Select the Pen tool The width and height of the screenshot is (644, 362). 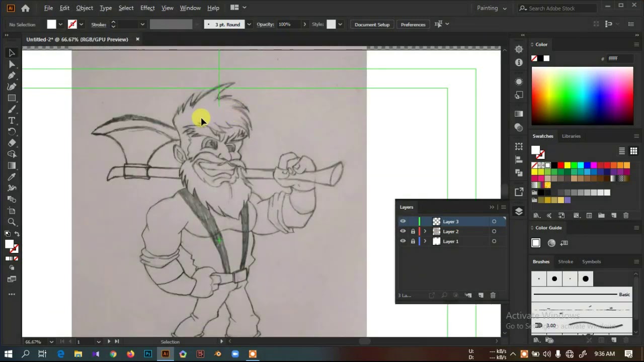[x=12, y=75]
